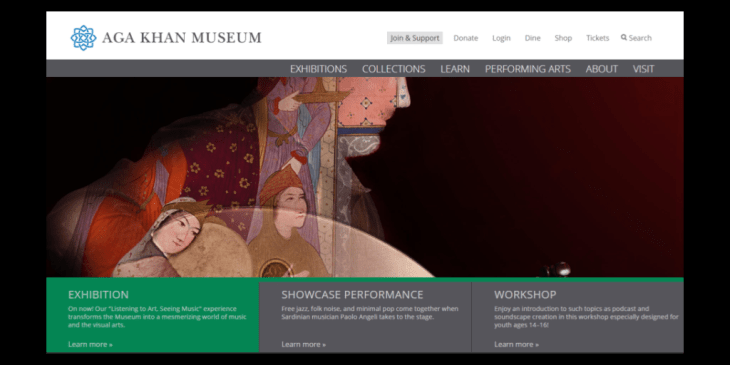The height and width of the screenshot is (365, 730).
Task: Click the search magnifier icon
Action: 624,37
